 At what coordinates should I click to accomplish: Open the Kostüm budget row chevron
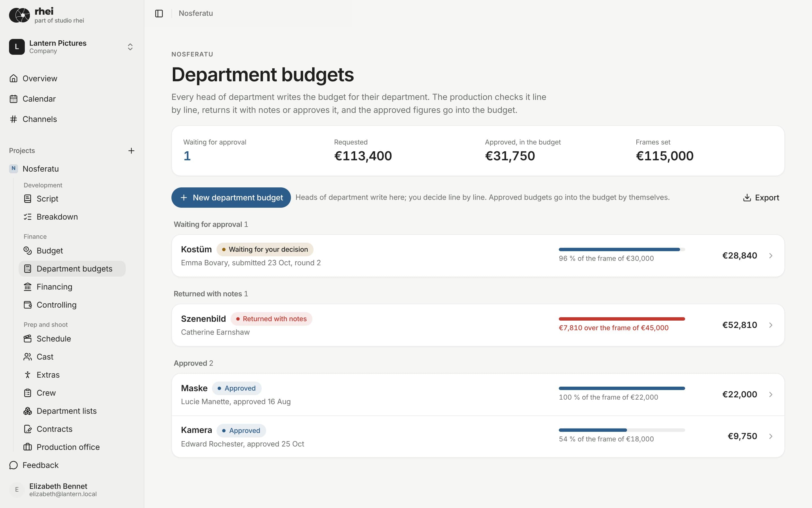[x=771, y=256]
